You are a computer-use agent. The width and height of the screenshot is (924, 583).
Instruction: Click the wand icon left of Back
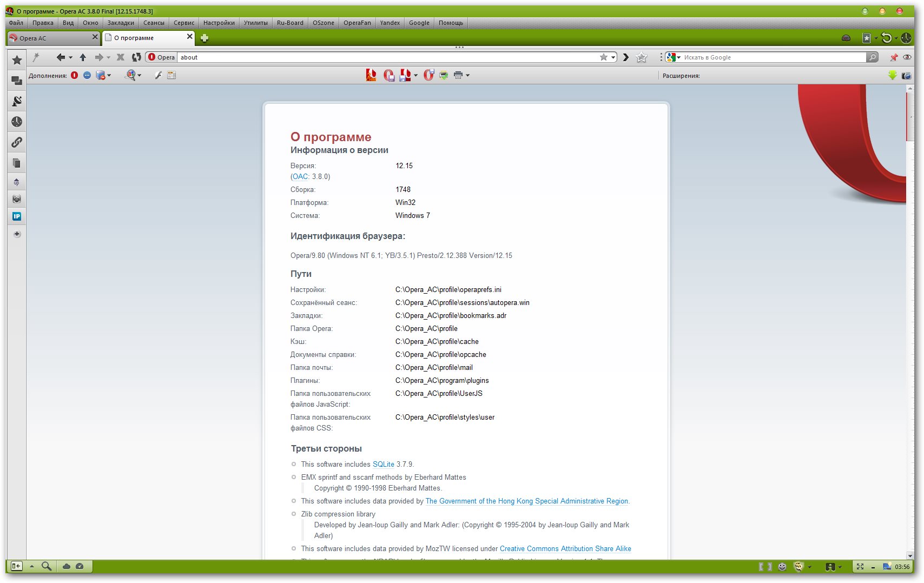[36, 57]
